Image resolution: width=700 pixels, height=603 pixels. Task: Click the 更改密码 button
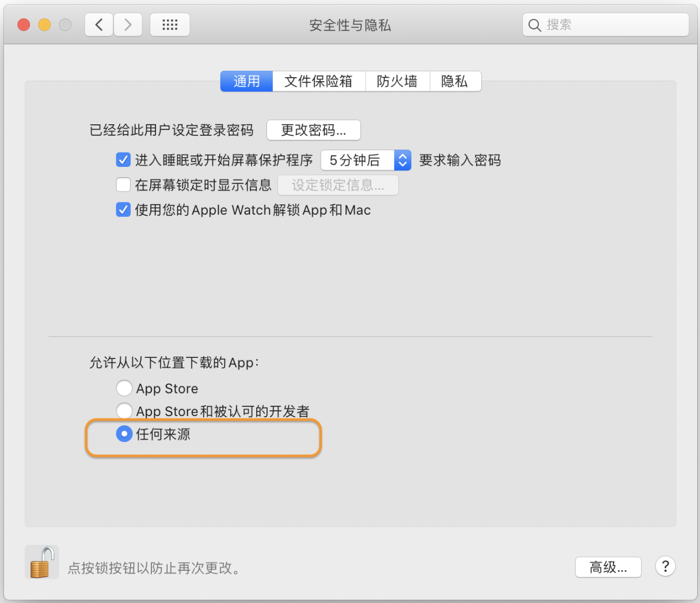pyautogui.click(x=314, y=130)
